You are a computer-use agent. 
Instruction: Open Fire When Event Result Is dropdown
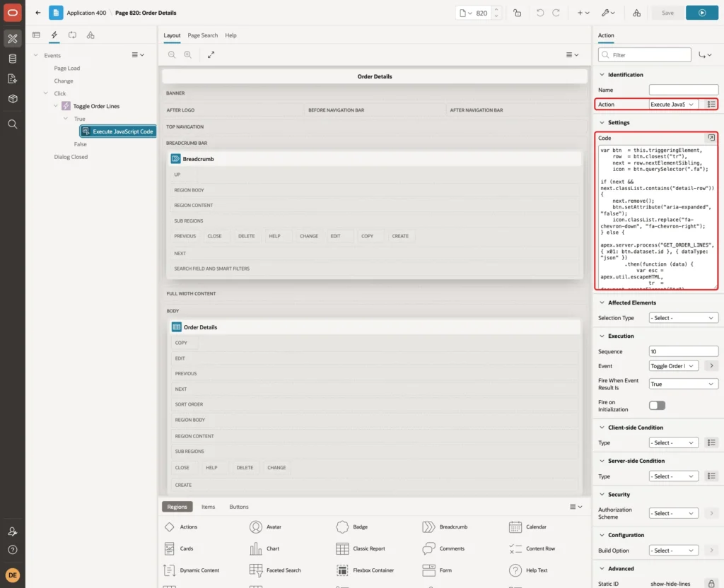pos(684,384)
